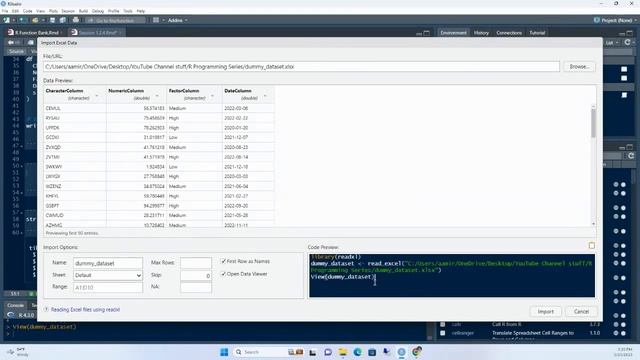Click the save all documents icon
This screenshot has height=360, width=640.
(62, 20)
